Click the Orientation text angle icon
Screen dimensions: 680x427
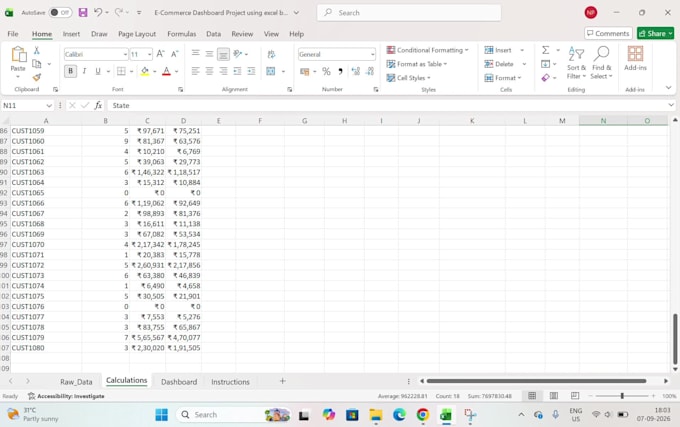tap(237, 54)
